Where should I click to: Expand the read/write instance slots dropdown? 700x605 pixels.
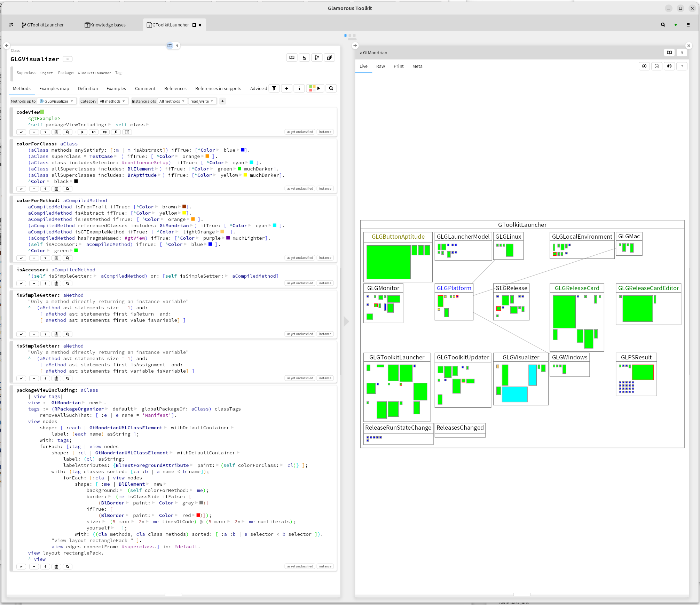click(202, 101)
